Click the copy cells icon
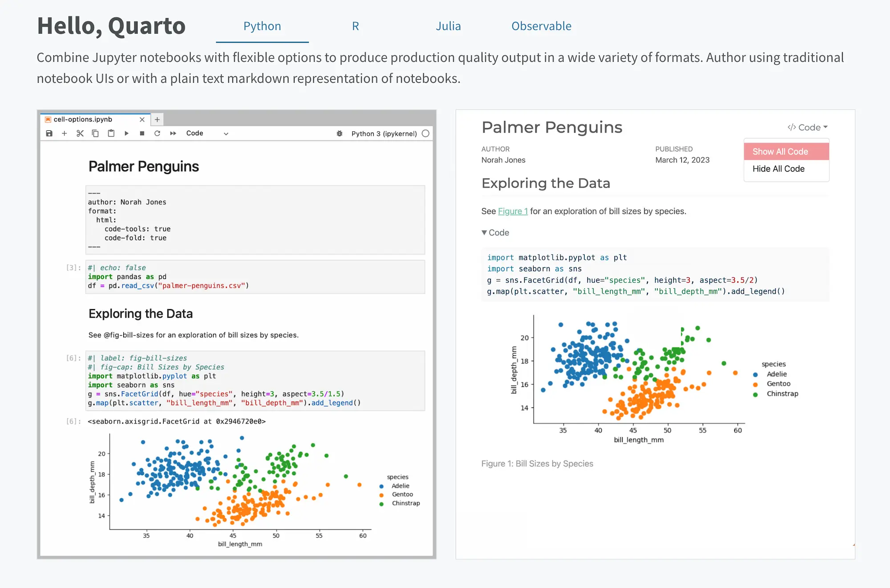This screenshot has height=588, width=890. pyautogui.click(x=95, y=133)
